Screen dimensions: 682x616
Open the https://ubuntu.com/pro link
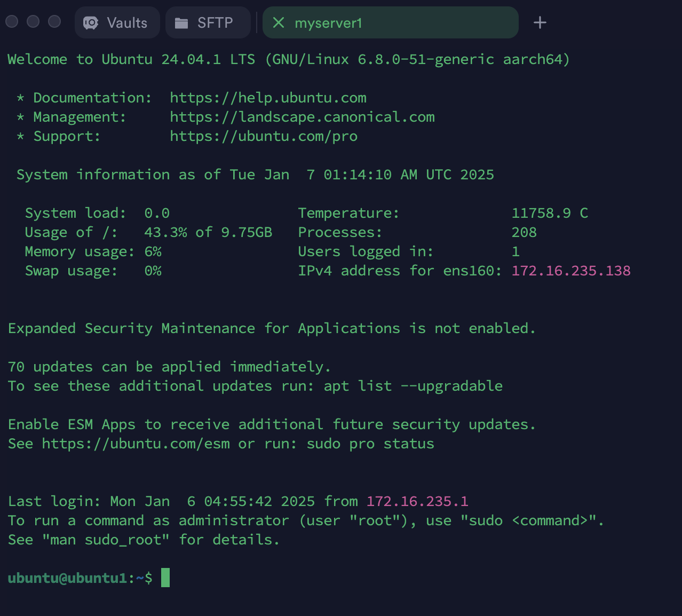264,136
